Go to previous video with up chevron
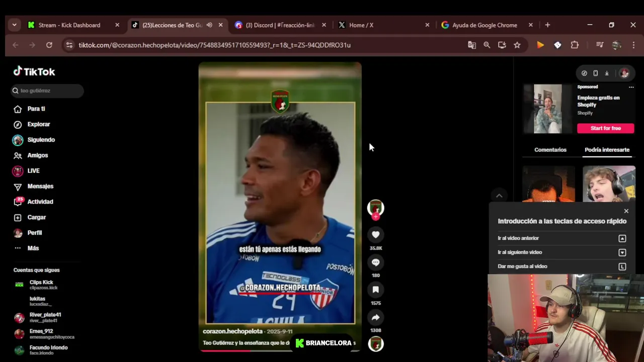Screen dimensions: 644x362 pos(499,196)
